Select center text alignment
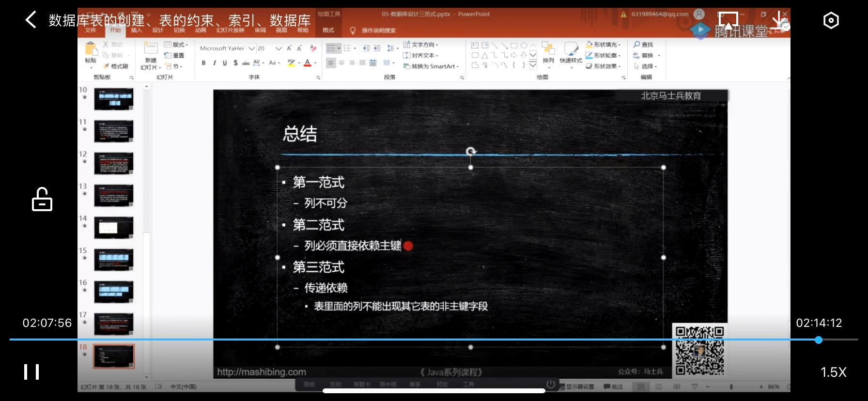Image resolution: width=868 pixels, height=401 pixels. tap(341, 63)
